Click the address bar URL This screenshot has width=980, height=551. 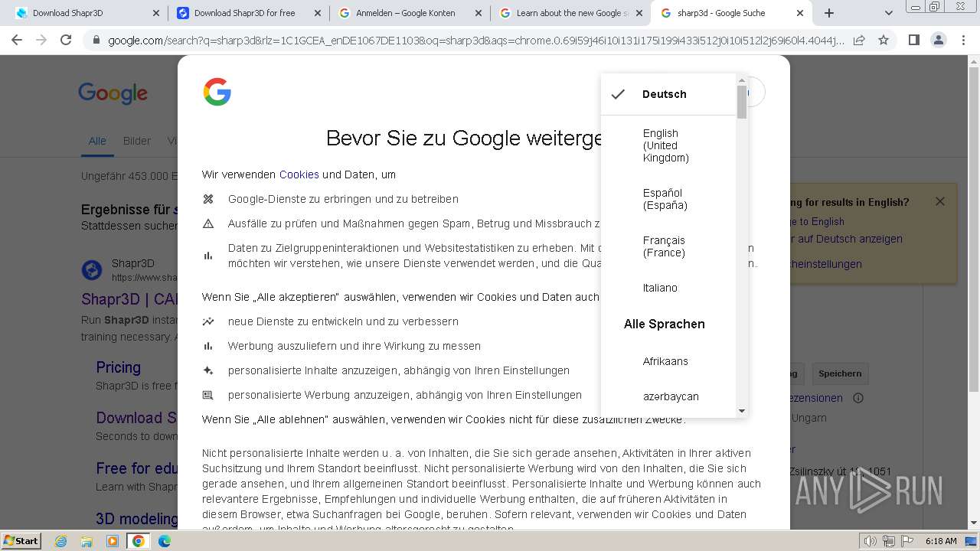[476, 40]
